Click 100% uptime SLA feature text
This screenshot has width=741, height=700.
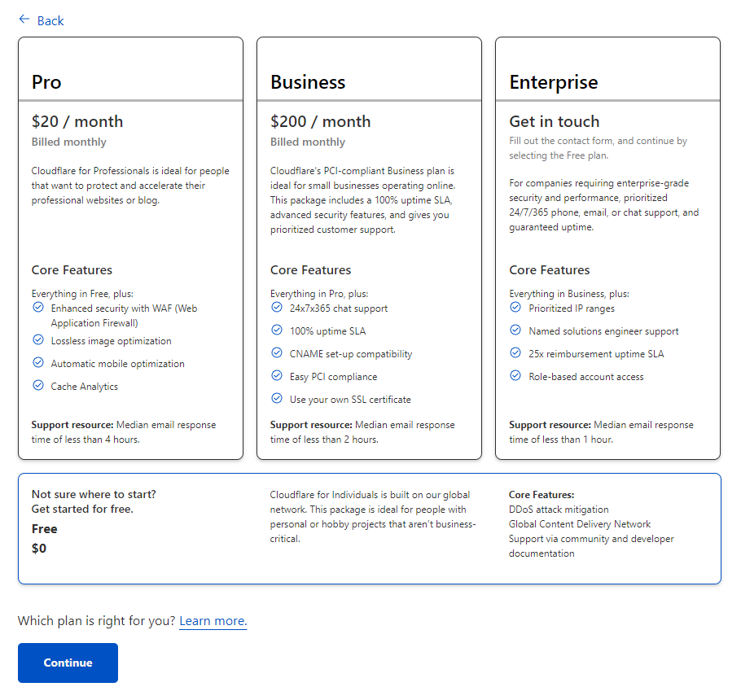pyautogui.click(x=327, y=330)
